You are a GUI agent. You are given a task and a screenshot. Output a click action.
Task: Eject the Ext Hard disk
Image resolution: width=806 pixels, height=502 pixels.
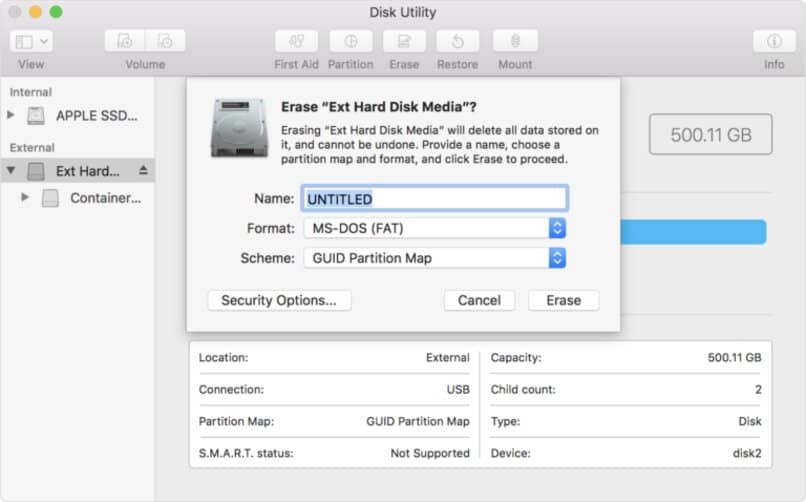pyautogui.click(x=143, y=171)
